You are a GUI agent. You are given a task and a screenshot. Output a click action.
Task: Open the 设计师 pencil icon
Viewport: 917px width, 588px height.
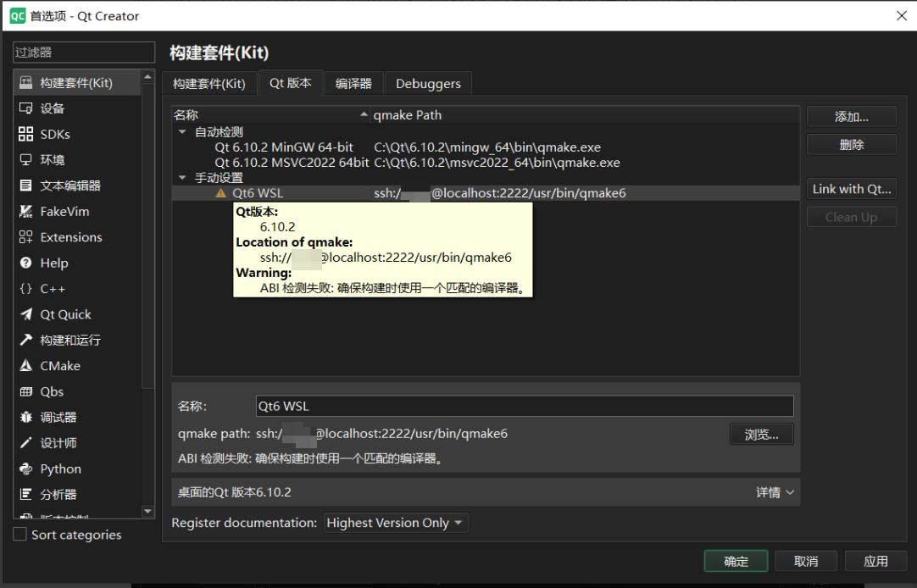25,442
